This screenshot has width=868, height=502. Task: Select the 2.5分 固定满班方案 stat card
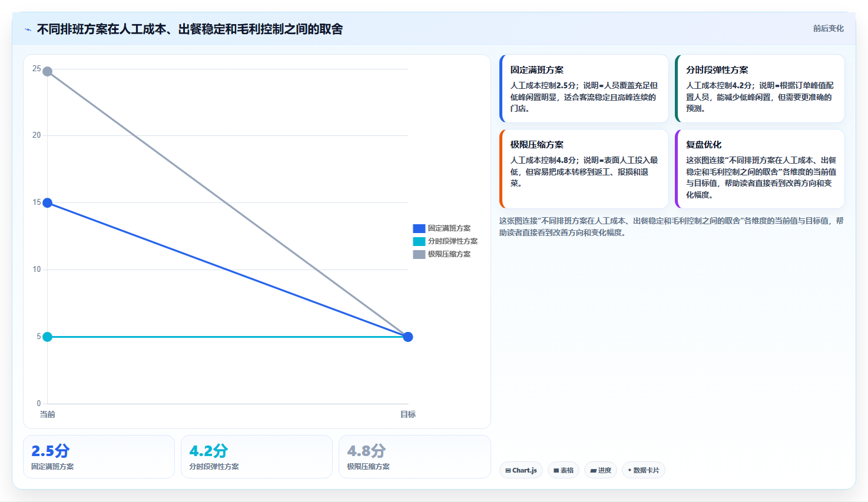[x=99, y=457]
